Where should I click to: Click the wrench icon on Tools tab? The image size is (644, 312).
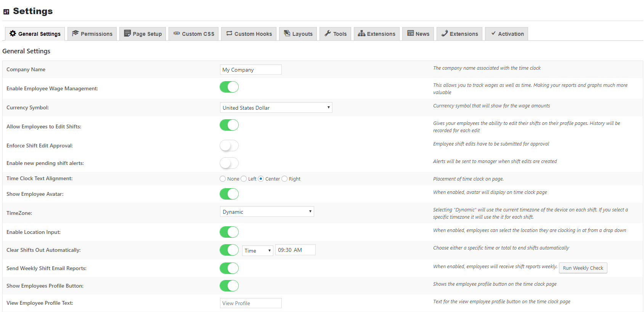[328, 34]
